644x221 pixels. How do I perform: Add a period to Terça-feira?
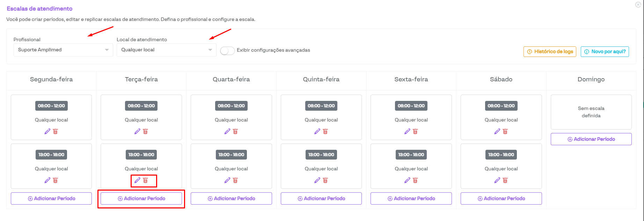(141, 198)
